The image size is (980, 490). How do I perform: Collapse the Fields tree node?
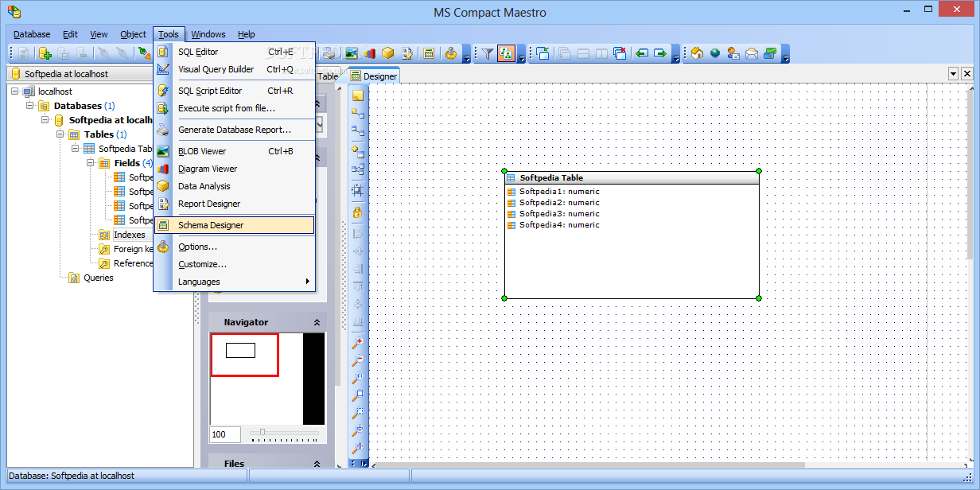[91, 163]
